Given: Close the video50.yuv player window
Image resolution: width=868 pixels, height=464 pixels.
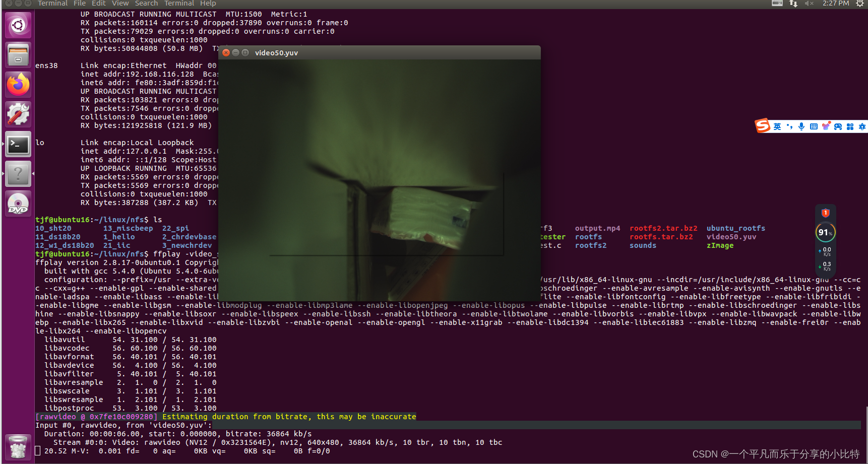Looking at the screenshot, I should coord(226,53).
